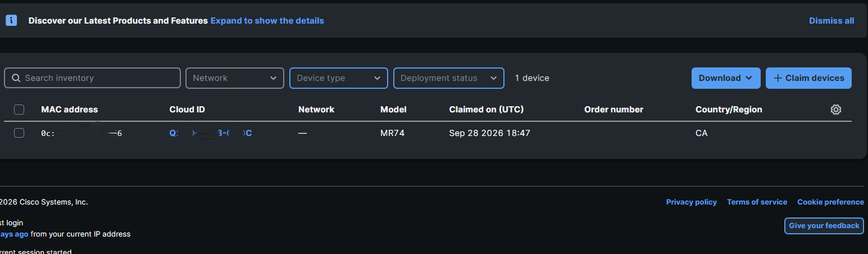Image resolution: width=868 pixels, height=254 pixels.
Task: Click the search magnifier icon
Action: coord(16,78)
